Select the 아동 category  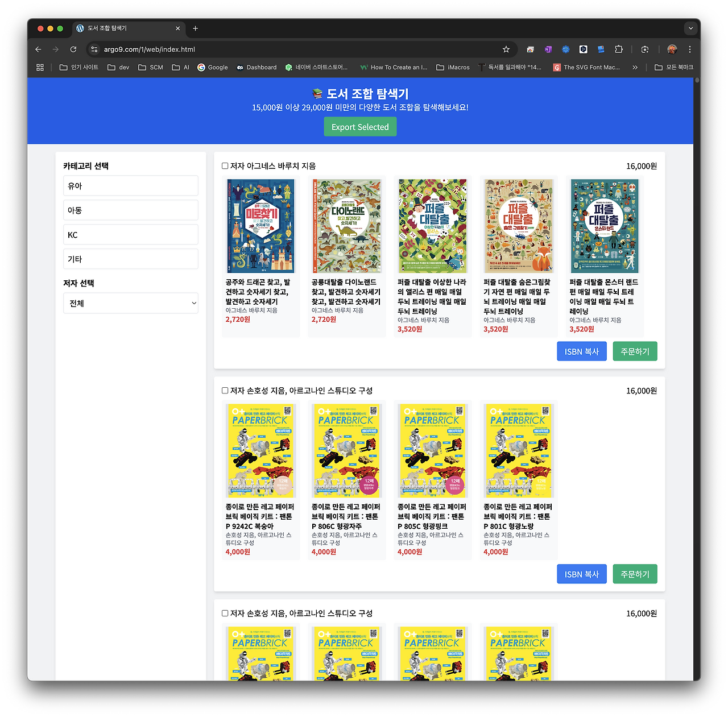pos(131,210)
